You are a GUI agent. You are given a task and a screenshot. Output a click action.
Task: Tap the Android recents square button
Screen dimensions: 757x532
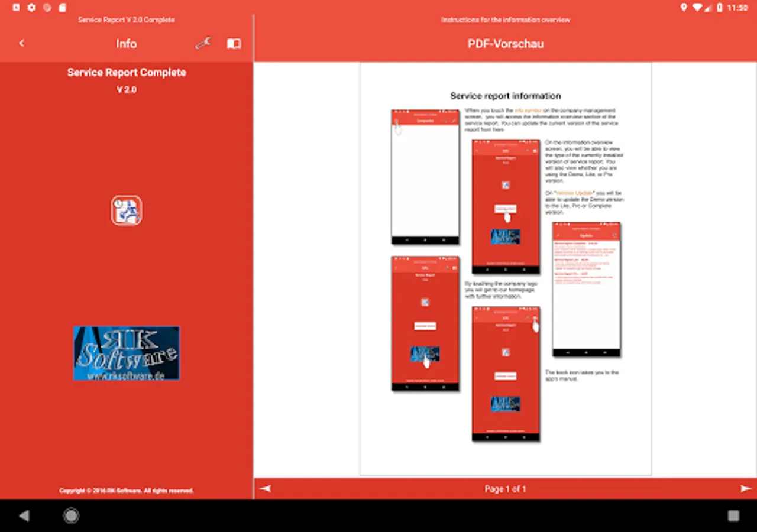(733, 516)
